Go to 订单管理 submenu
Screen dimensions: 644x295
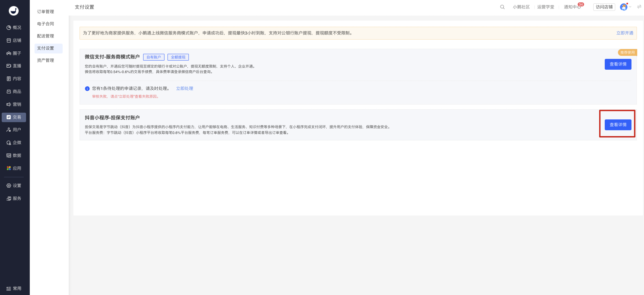(x=46, y=12)
